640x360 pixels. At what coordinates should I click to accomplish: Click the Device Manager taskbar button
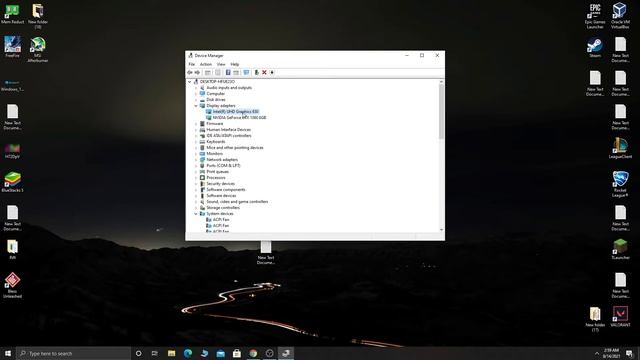pos(286,353)
